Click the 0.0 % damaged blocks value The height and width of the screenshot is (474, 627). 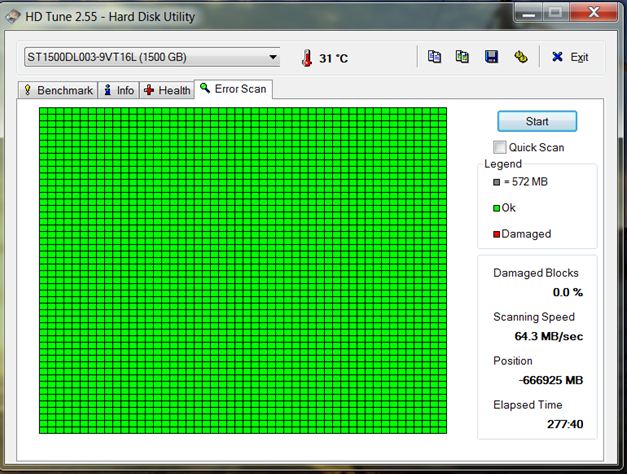click(568, 292)
